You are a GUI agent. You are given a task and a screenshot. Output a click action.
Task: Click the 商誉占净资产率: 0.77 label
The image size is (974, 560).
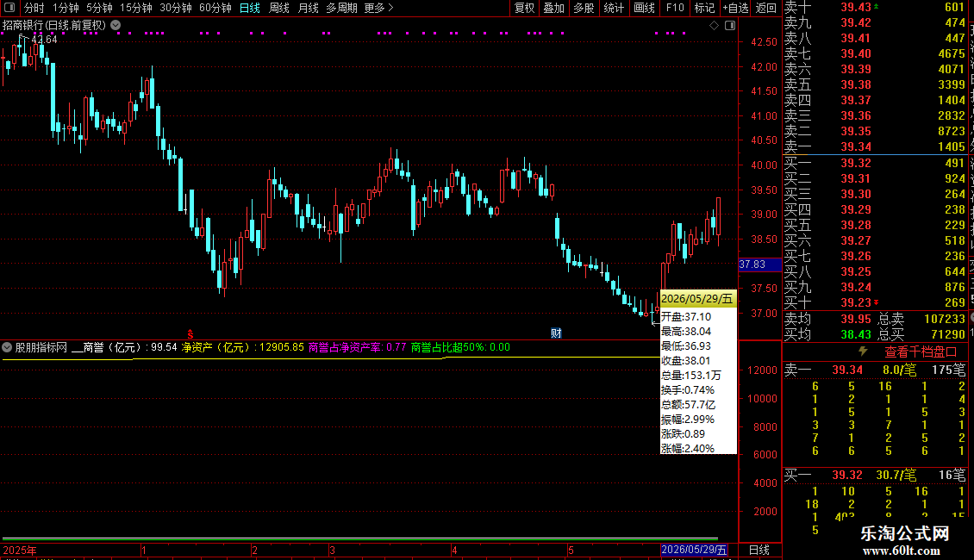[357, 347]
